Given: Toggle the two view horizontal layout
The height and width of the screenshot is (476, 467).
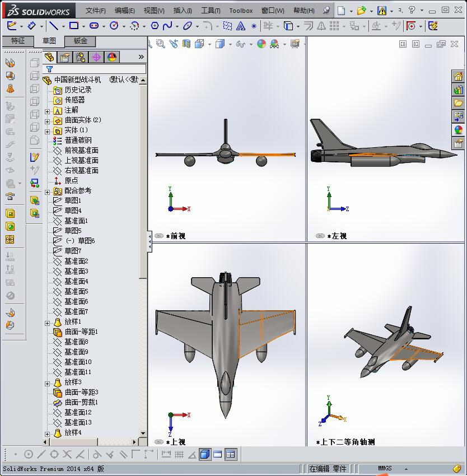Looking at the screenshot, I should (x=218, y=455).
